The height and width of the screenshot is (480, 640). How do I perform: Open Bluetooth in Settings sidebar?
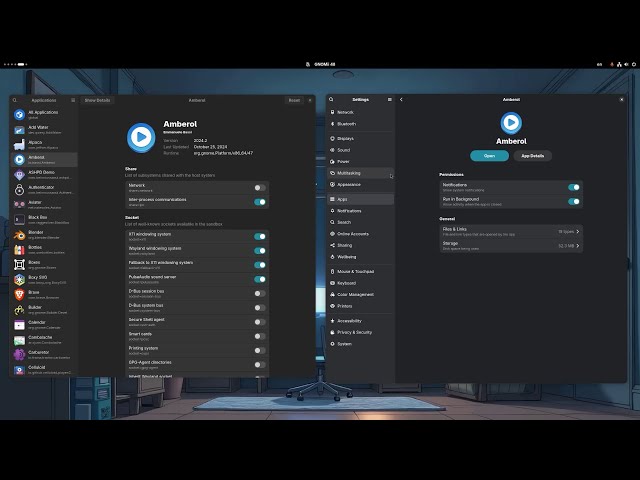coord(360,124)
